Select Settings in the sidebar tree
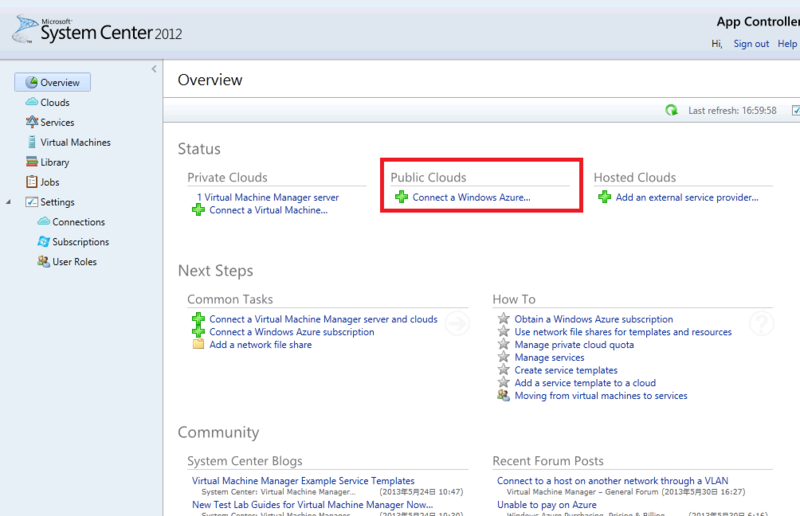The height and width of the screenshot is (516, 800). click(57, 202)
